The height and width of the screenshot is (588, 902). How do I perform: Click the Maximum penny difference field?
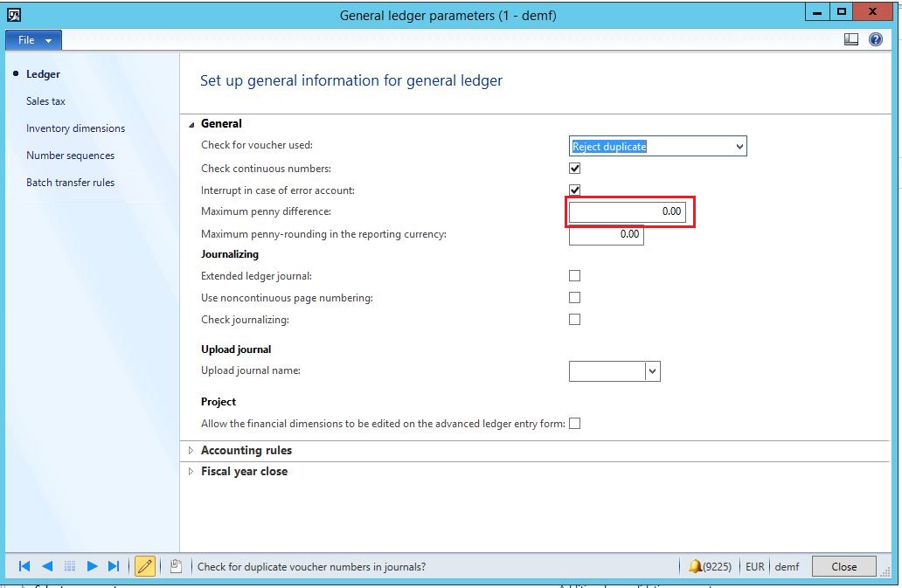628,211
